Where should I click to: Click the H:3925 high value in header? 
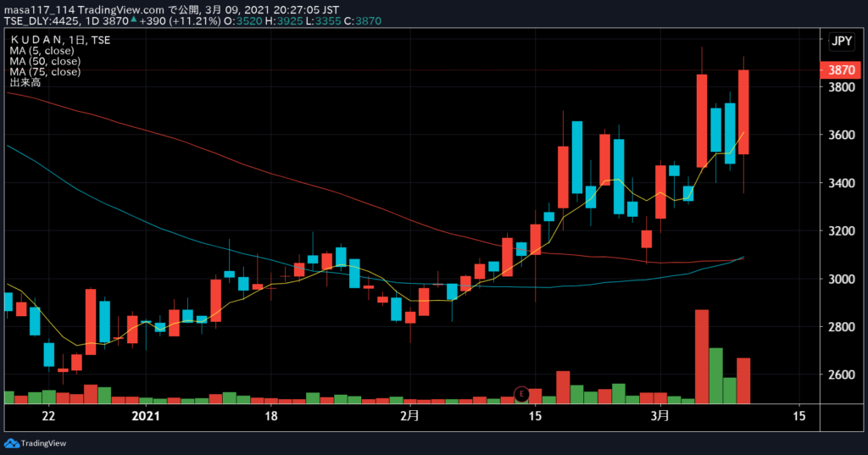click(x=283, y=21)
